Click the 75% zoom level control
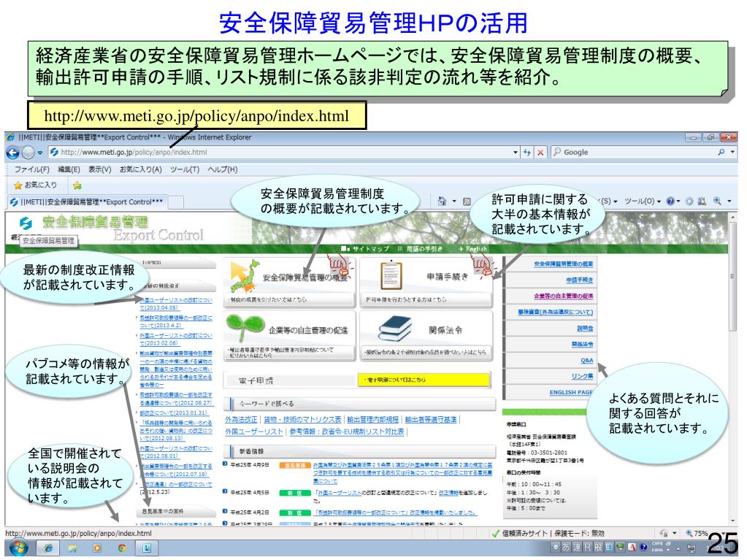This screenshot has height=560, width=747. tap(700, 533)
